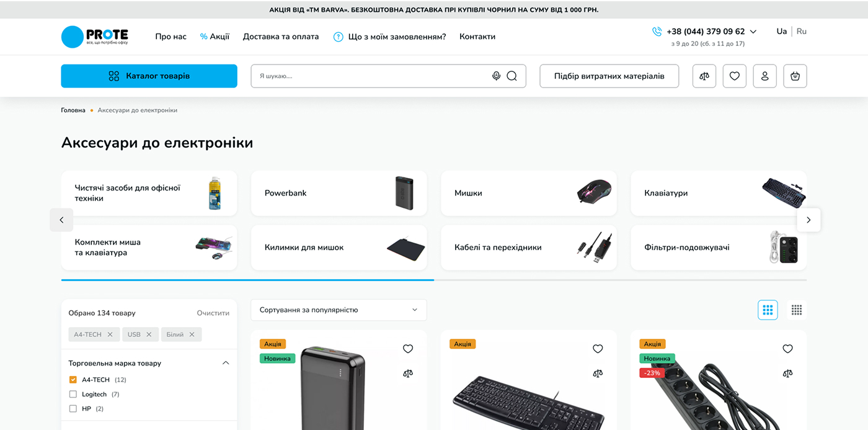
Task: Click the microphone voice search icon
Action: 496,76
